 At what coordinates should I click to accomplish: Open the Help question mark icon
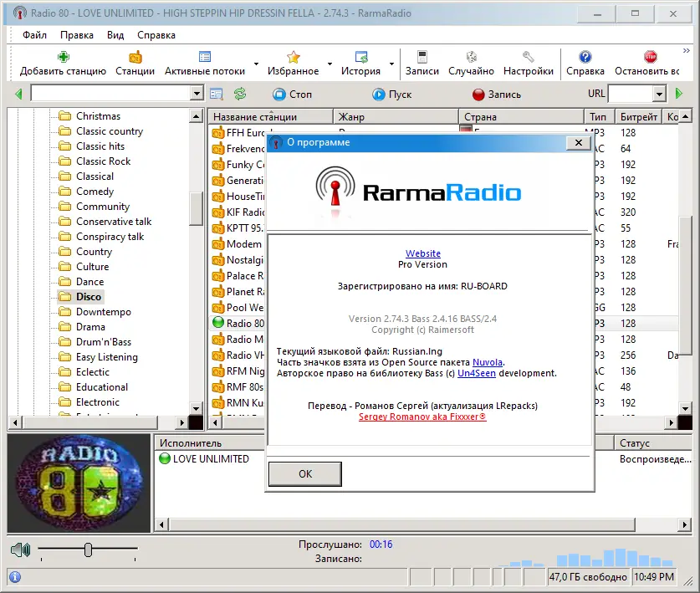585,57
